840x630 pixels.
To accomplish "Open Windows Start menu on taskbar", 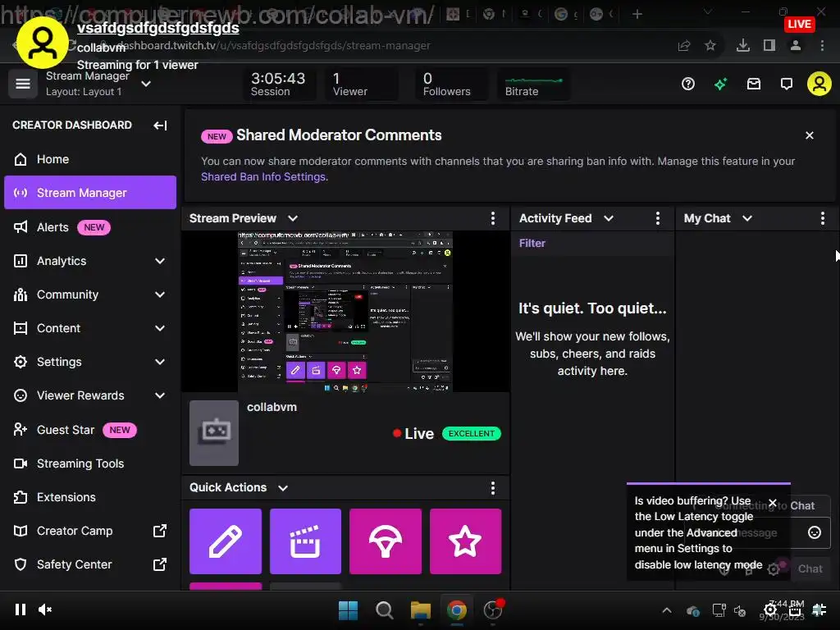I will point(348,610).
